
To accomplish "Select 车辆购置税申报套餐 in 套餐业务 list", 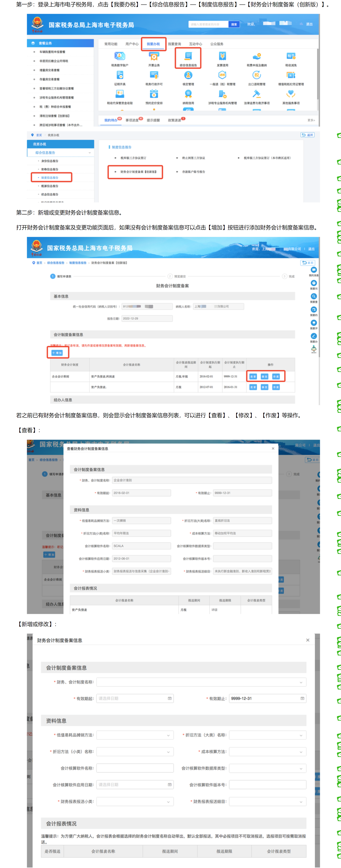I will [53, 52].
